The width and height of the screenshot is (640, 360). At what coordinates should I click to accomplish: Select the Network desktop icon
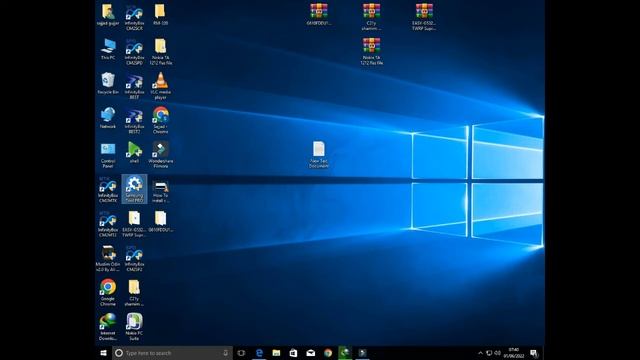[108, 118]
